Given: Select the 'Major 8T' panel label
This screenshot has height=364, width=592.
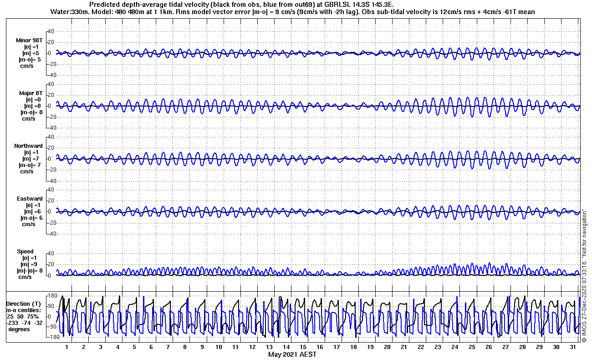Looking at the screenshot, I should coord(31,93).
